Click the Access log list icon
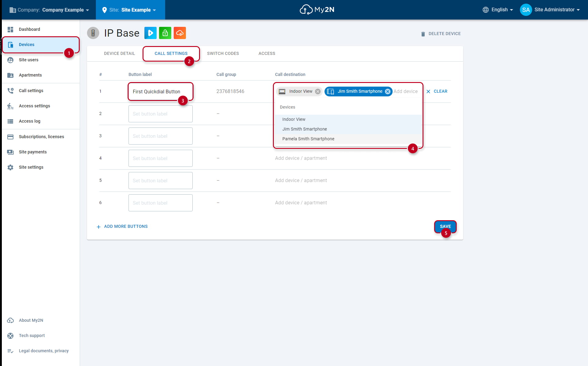 pyautogui.click(x=10, y=121)
